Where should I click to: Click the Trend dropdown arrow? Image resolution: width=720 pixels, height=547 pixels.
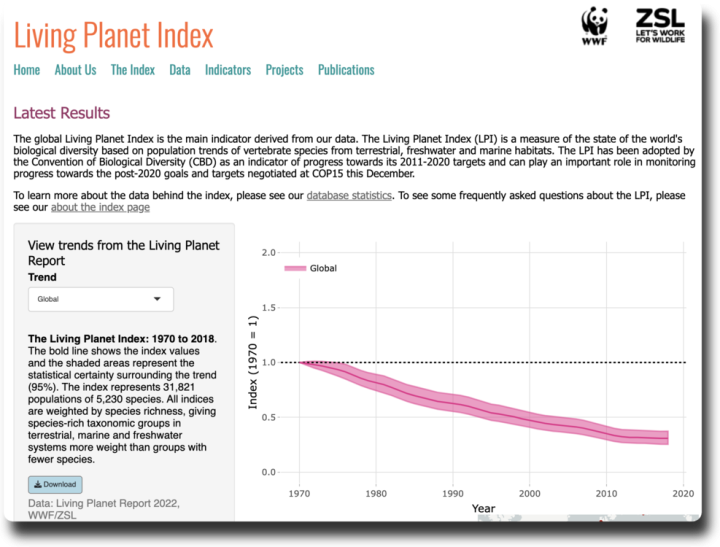pos(157,299)
